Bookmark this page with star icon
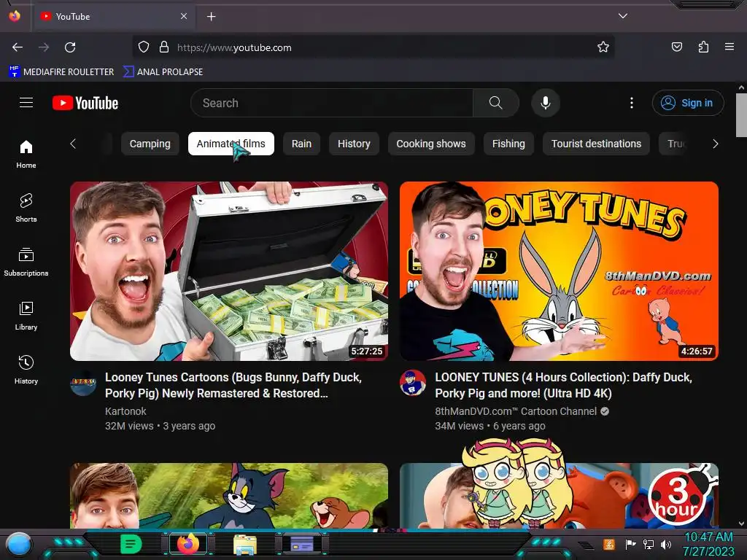This screenshot has height=560, width=747. (603, 47)
